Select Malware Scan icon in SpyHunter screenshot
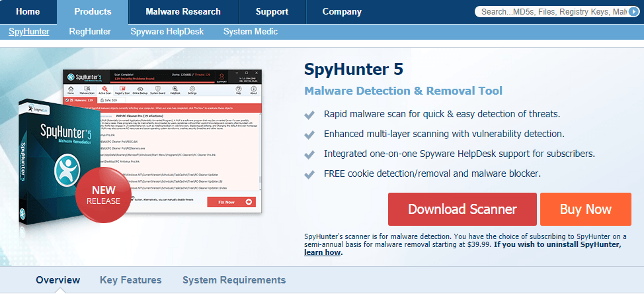Image resolution: width=644 pixels, height=294 pixels. pyautogui.click(x=87, y=89)
